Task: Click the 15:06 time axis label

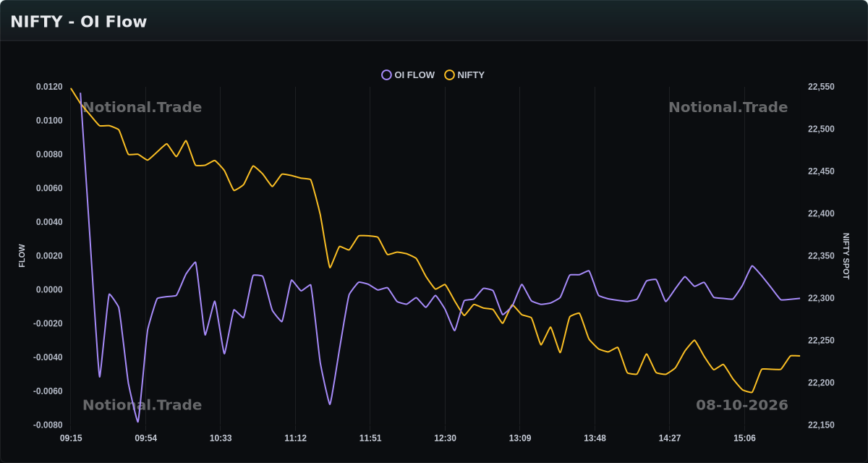Action: click(x=744, y=438)
